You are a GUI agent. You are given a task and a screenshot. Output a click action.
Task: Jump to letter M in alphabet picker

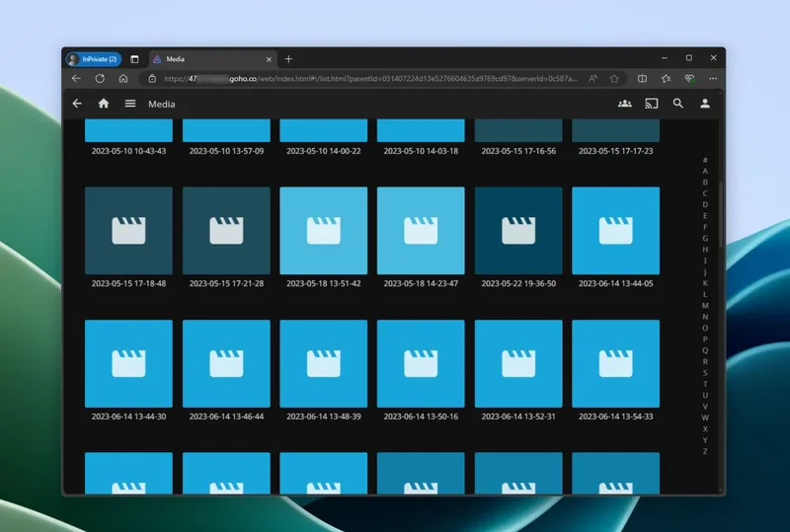click(x=705, y=305)
